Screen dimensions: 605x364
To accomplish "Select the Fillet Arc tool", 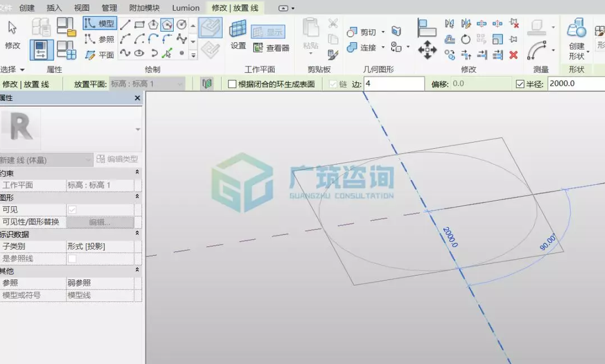I will 167,39.
